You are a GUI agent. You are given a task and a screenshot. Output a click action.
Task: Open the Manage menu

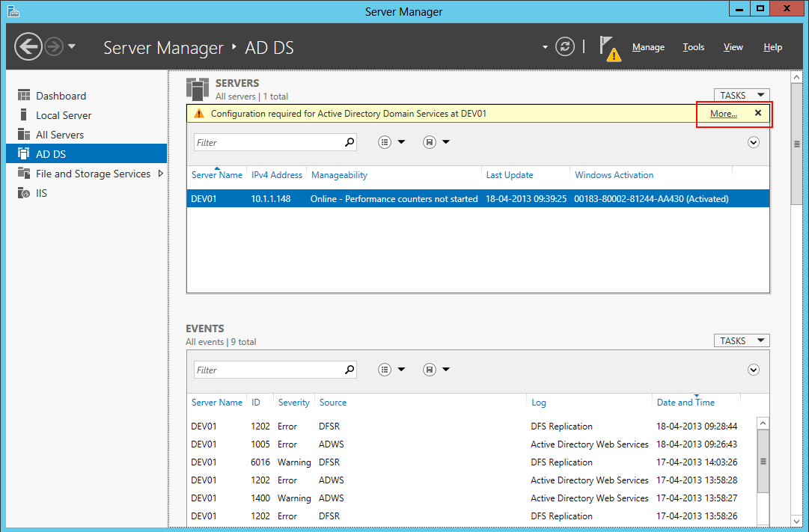pos(648,47)
